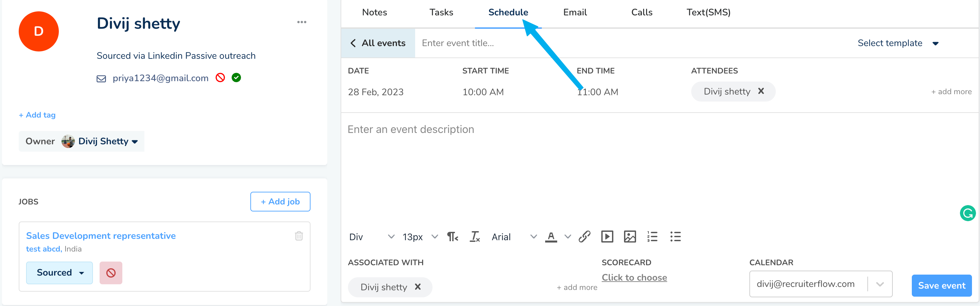
Task: Click the insert link icon in editor toolbar
Action: 584,237
